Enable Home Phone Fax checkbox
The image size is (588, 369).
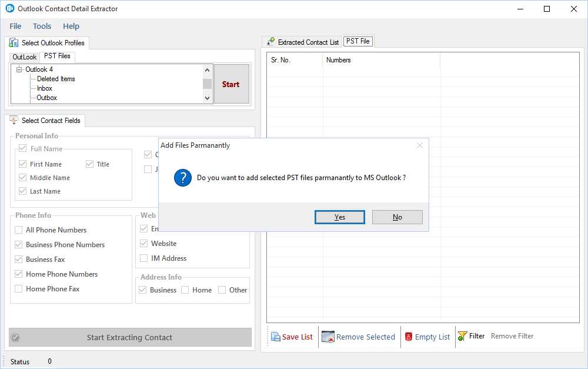click(18, 289)
